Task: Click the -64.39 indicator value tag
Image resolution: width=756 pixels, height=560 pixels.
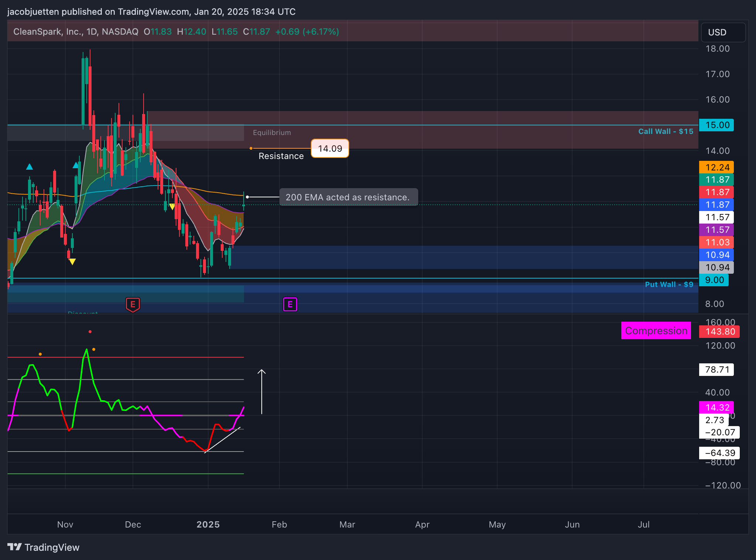Action: coord(719,453)
